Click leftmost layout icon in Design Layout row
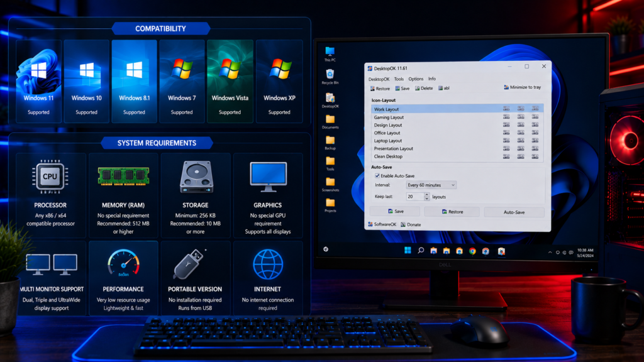Viewport: 644px width, 362px height. pos(506,125)
